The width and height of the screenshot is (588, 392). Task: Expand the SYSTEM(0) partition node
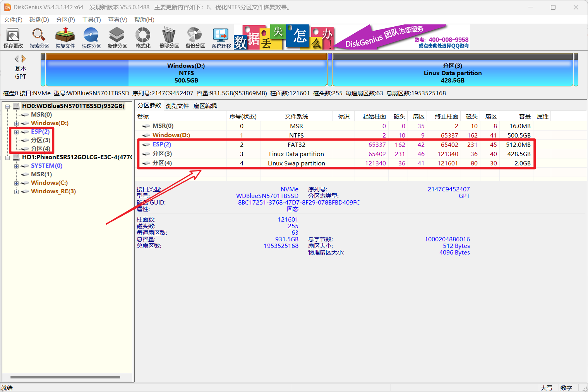coord(16,165)
